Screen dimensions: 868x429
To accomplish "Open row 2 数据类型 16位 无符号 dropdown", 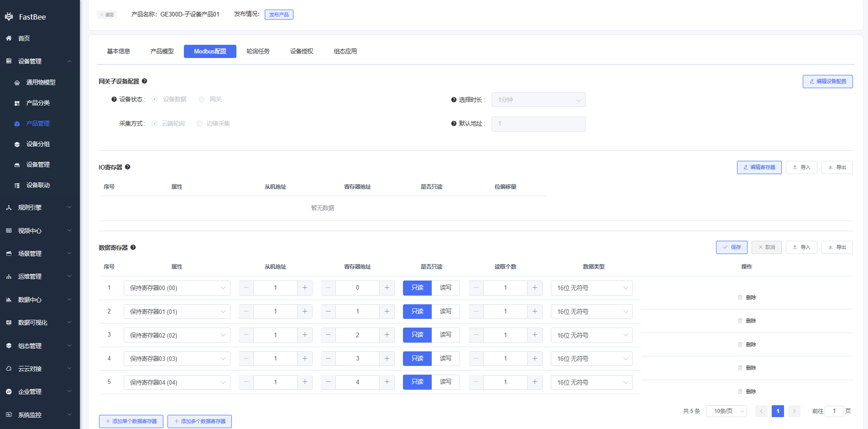I will pyautogui.click(x=591, y=312).
